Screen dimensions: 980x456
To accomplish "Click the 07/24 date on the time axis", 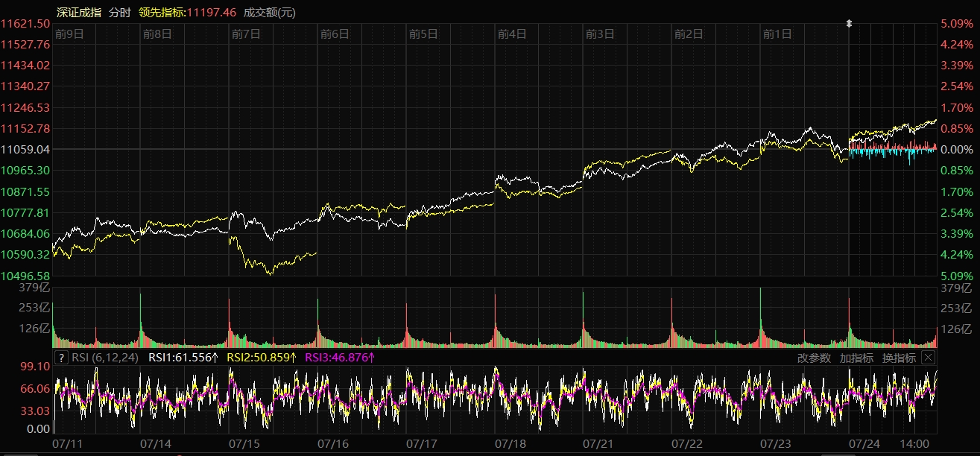I will pos(864,443).
